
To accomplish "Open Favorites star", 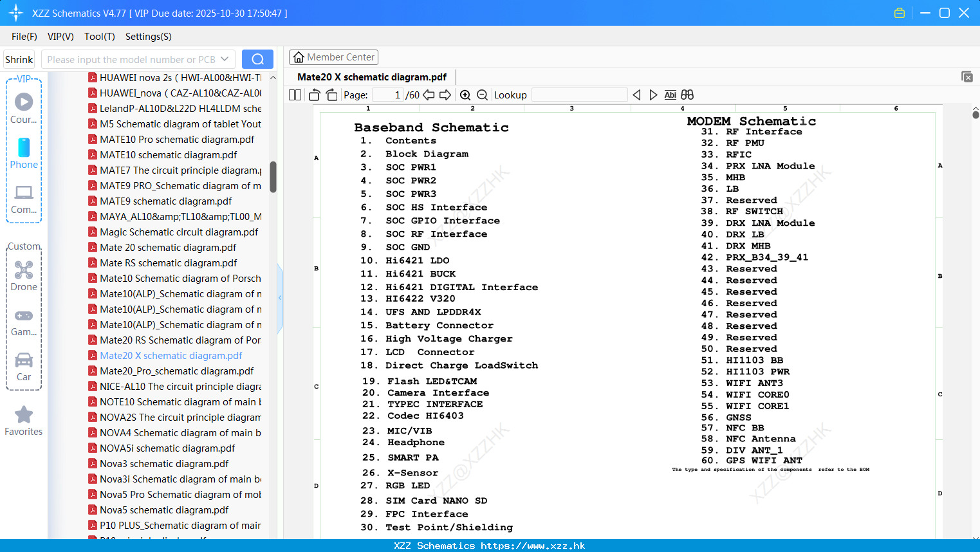I will 24,421.
